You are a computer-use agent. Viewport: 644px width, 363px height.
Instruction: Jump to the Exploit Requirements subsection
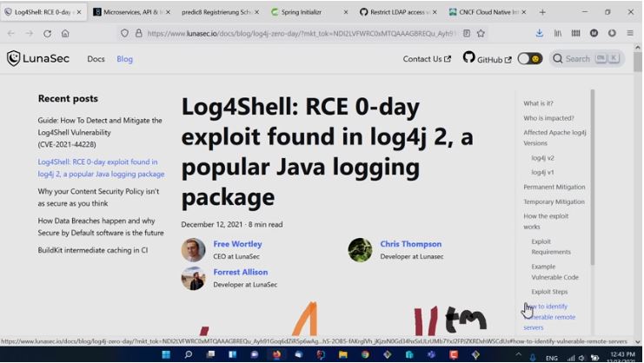551,247
